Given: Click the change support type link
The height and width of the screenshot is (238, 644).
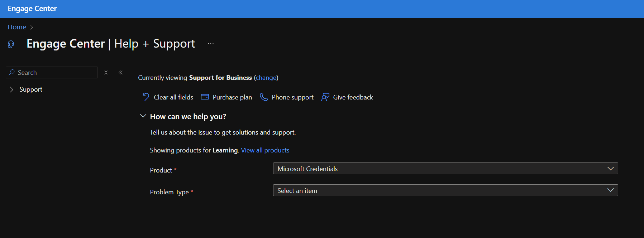Looking at the screenshot, I should (266, 78).
